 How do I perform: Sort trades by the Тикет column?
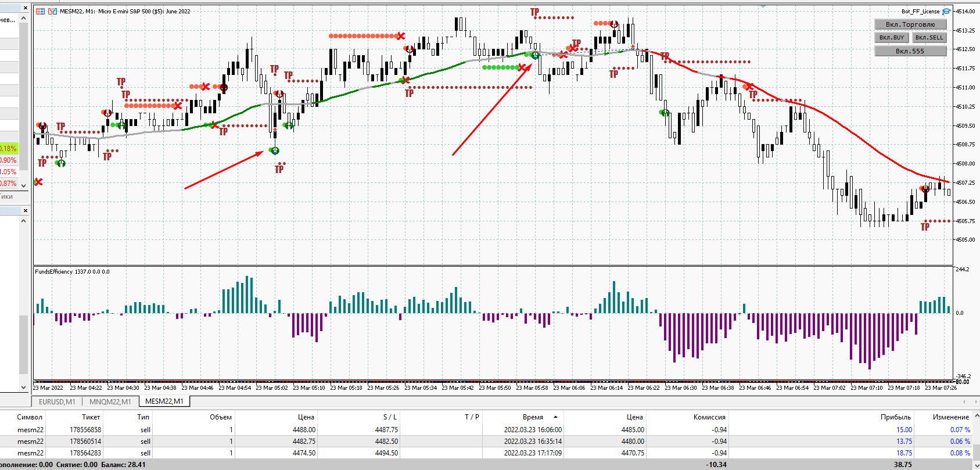click(91, 417)
